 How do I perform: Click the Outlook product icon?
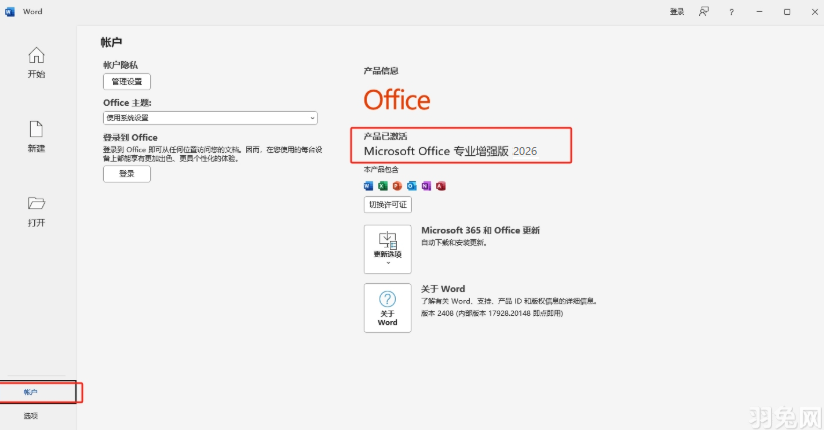tap(411, 186)
